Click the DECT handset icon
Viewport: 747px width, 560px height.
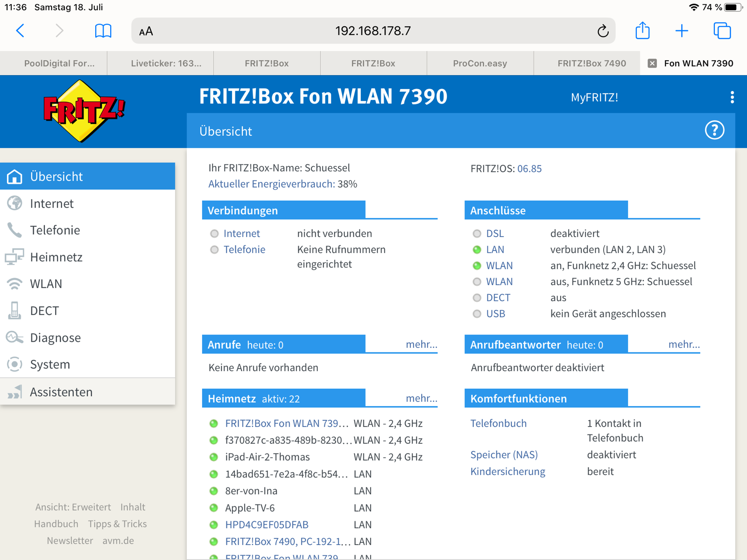point(14,310)
